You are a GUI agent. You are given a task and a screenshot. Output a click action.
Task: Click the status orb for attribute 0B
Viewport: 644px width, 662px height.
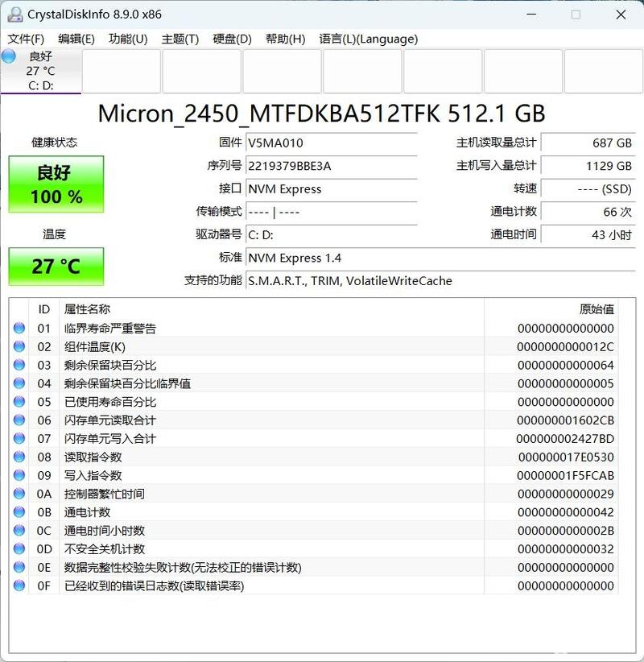tap(19, 511)
